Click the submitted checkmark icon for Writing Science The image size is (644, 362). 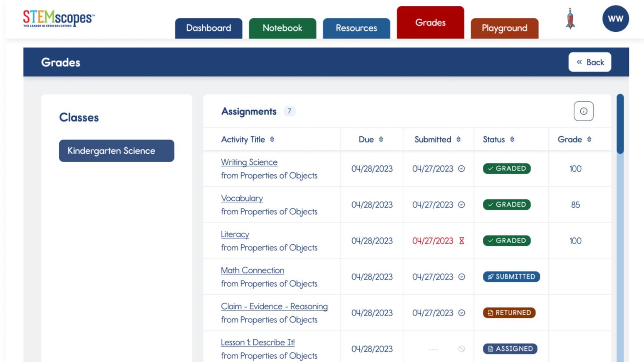point(462,169)
